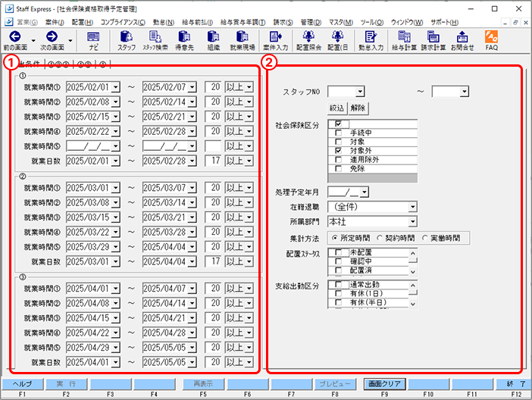Open the 組織 toolbar icon
Screen dimensions: 532x400
pyautogui.click(x=214, y=36)
